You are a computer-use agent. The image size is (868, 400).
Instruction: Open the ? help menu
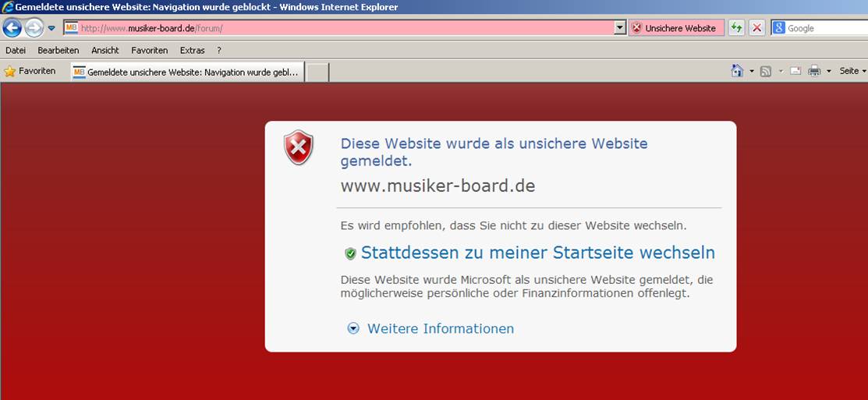click(x=219, y=51)
